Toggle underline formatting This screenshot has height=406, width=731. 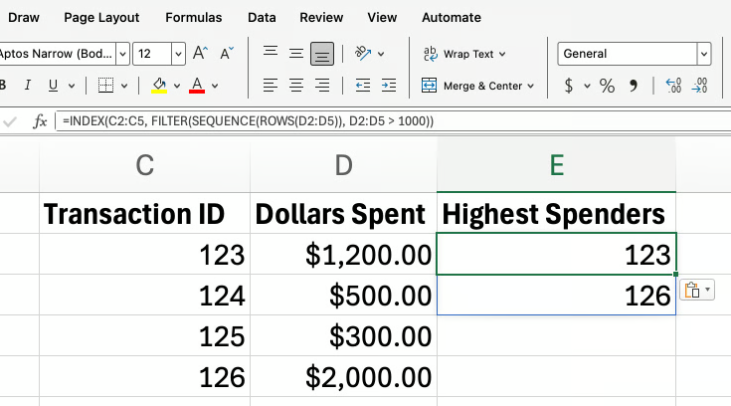(x=53, y=86)
